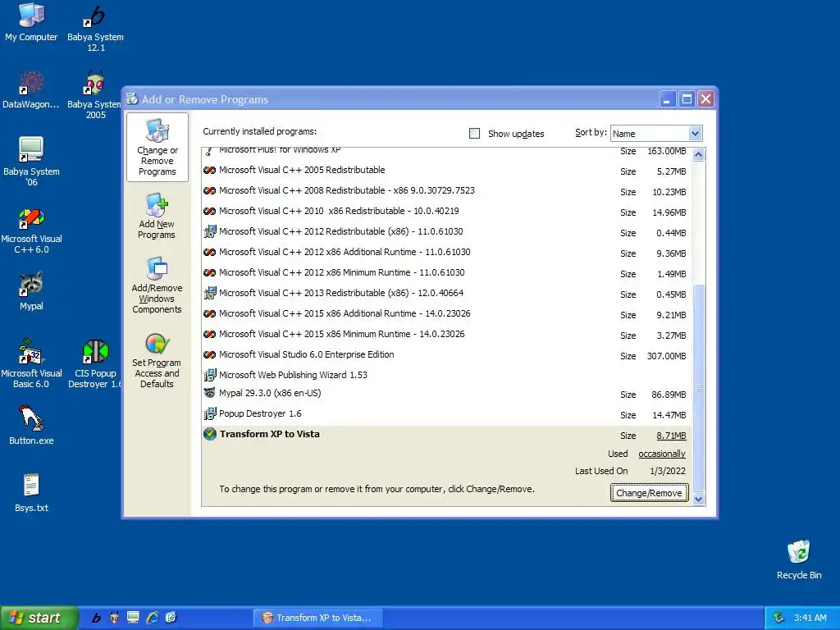840x630 pixels.
Task: Click the taskbar clock showing 3:41 AM
Action: [810, 618]
